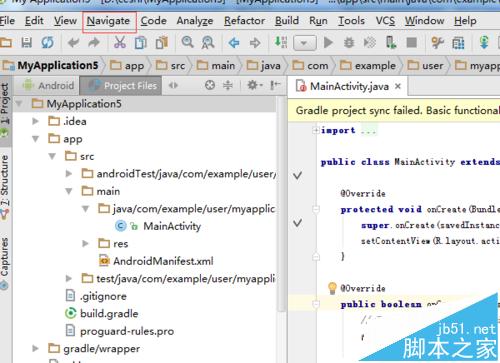The image size is (500, 363).
Task: Select the app breadcrumb folder
Action: (127, 66)
